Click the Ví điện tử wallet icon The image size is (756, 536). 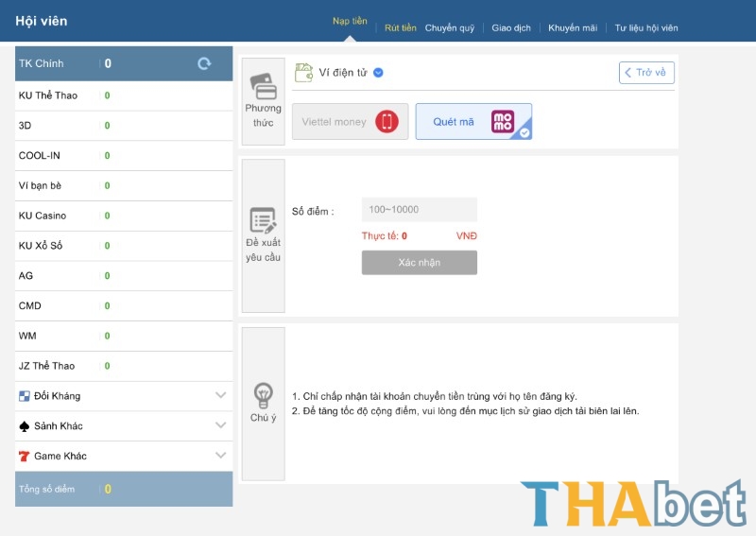[x=303, y=73]
